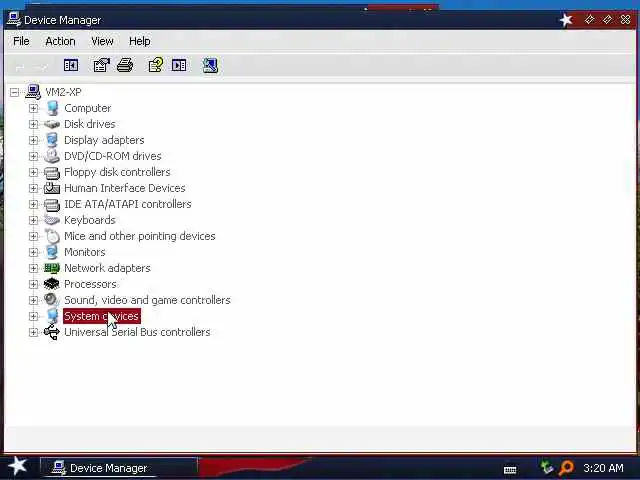Viewport: 640px width, 480px height.
Task: Expand Mice and other pointing devices
Action: click(x=33, y=236)
